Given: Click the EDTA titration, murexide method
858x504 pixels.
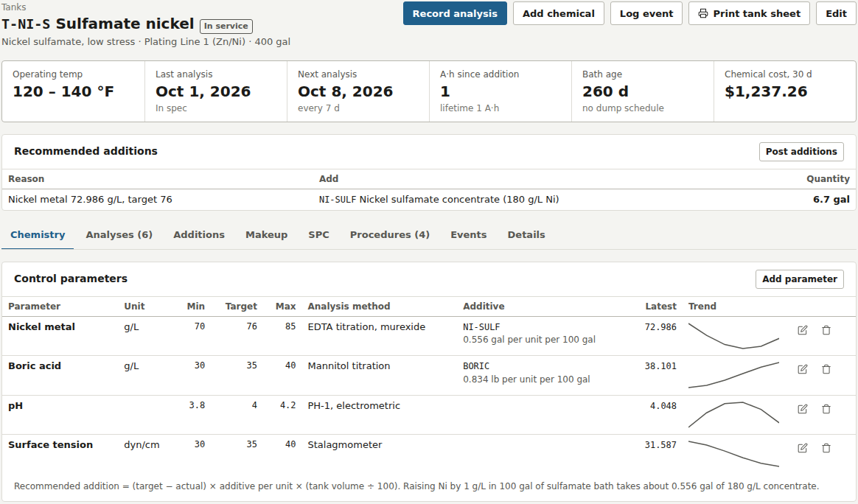Looking at the screenshot, I should tap(366, 326).
